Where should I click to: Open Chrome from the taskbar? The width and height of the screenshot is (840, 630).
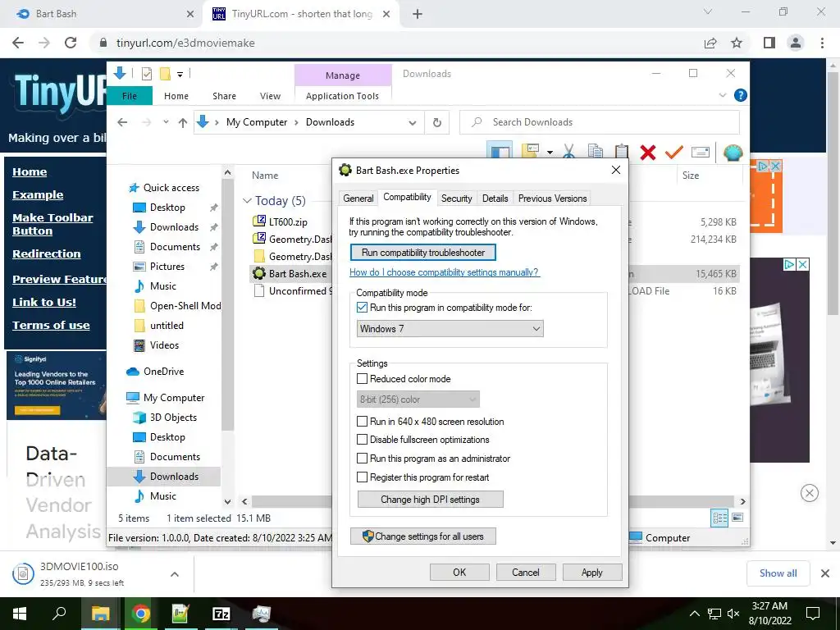pos(140,614)
